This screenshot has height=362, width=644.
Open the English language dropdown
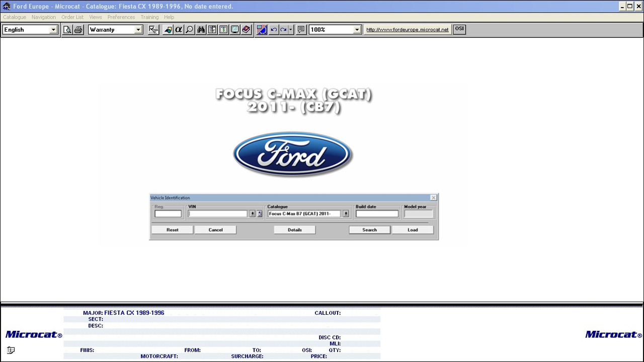[x=53, y=30]
